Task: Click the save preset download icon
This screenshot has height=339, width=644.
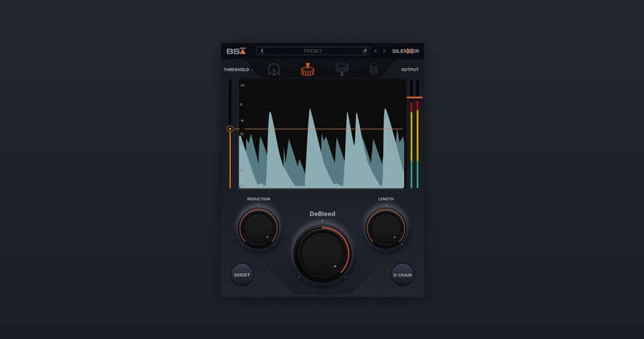Action: point(262,51)
